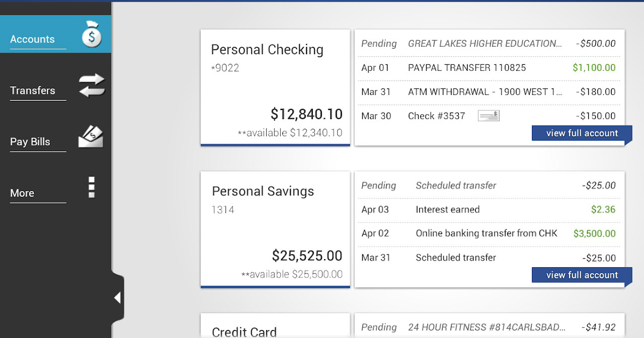Viewport: 644px width, 338px height.
Task: Select the Online banking transfer from CHK row
Action: click(x=486, y=233)
